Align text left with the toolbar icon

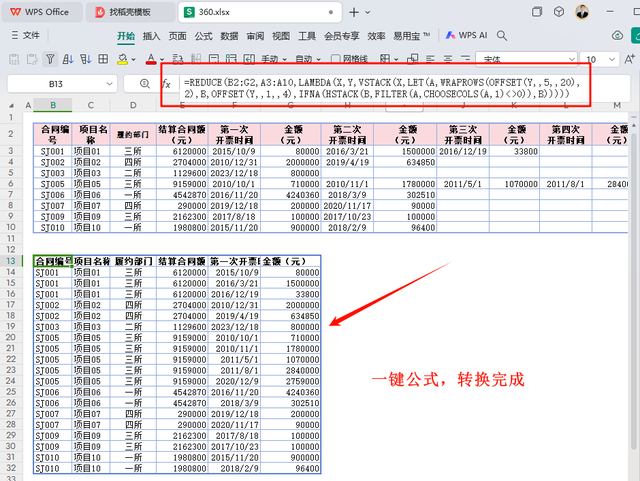[430, 59]
